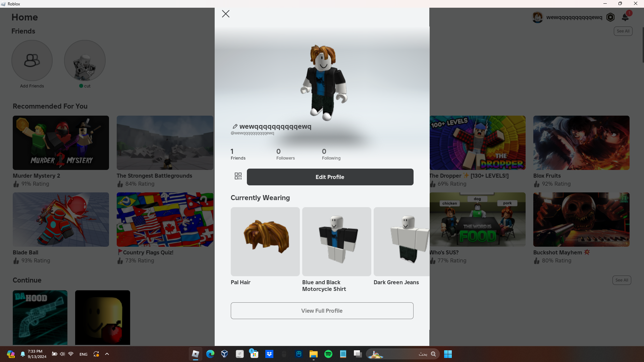Open Blox Fruits game tile
Viewport: 644px width, 362px height.
coord(581,143)
